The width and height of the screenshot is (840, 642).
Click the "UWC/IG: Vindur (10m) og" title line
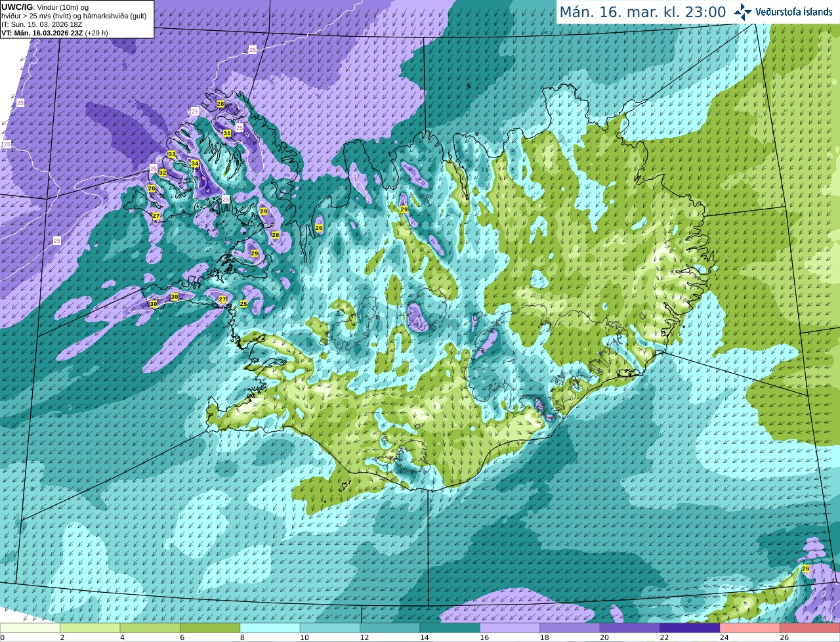pos(45,7)
